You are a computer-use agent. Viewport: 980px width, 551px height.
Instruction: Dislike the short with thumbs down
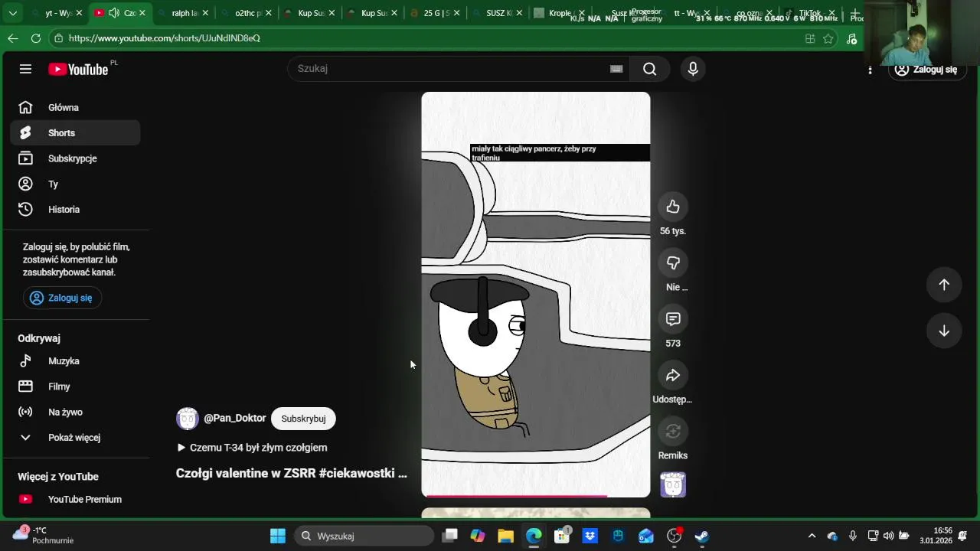(x=673, y=262)
